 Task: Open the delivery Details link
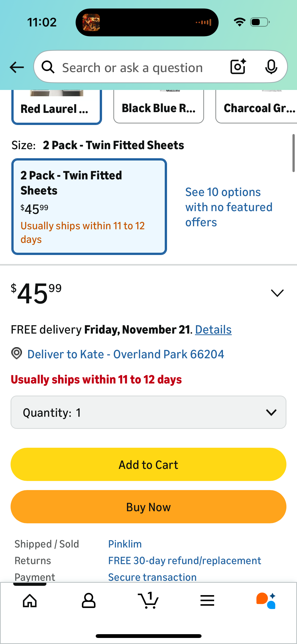[x=213, y=330]
